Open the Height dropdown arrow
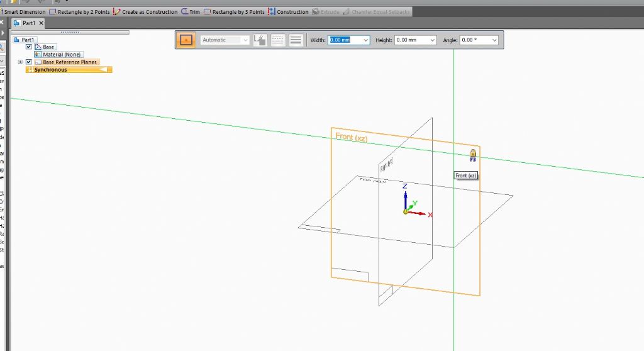 pos(433,40)
